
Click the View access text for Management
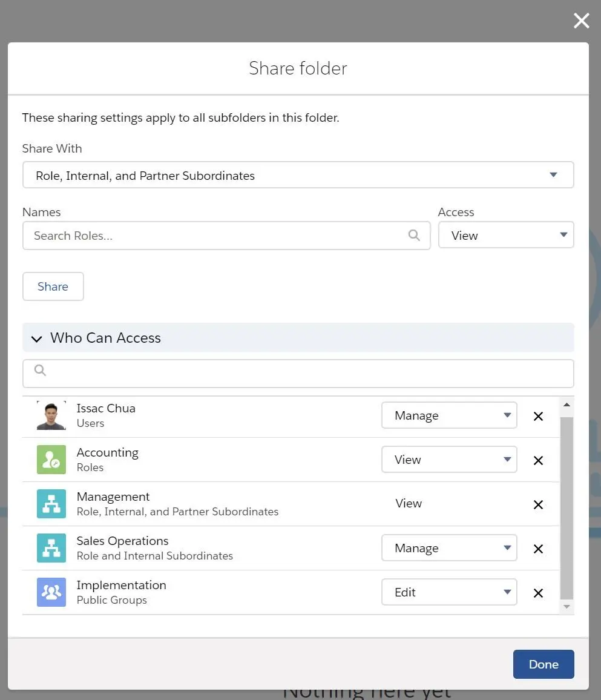[409, 503]
